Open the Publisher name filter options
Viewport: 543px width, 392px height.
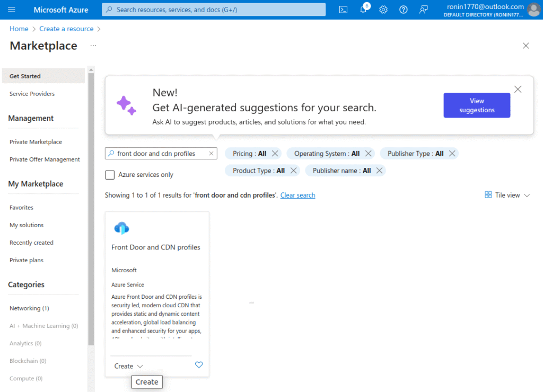point(341,171)
